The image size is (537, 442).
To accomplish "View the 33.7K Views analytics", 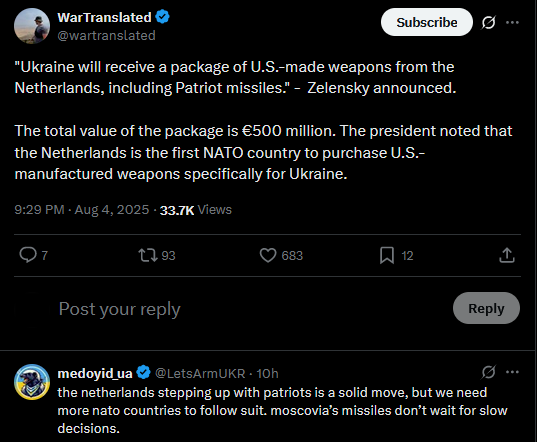I will [x=196, y=210].
